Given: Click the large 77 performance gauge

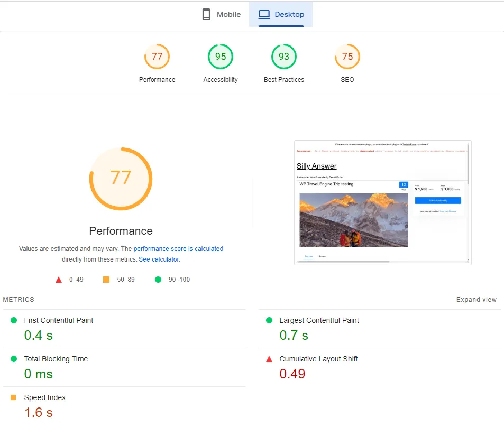Looking at the screenshot, I should pyautogui.click(x=121, y=179).
